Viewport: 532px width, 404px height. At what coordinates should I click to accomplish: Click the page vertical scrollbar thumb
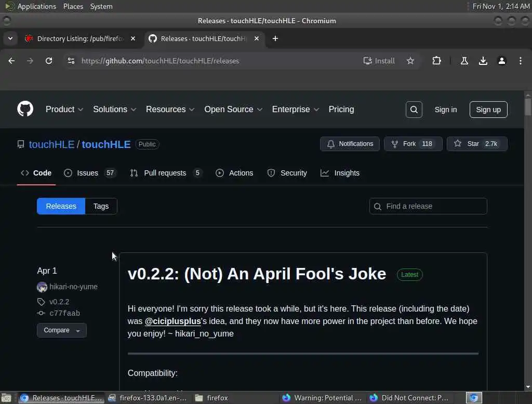point(528,107)
